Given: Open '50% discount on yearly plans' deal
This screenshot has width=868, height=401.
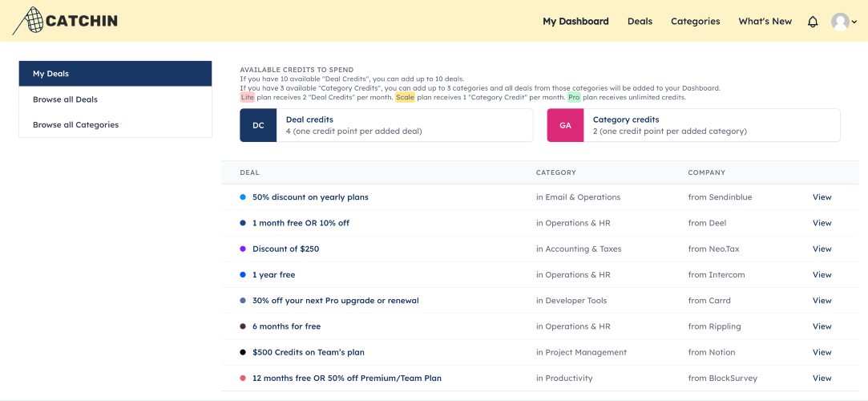Looking at the screenshot, I should pyautogui.click(x=310, y=197).
